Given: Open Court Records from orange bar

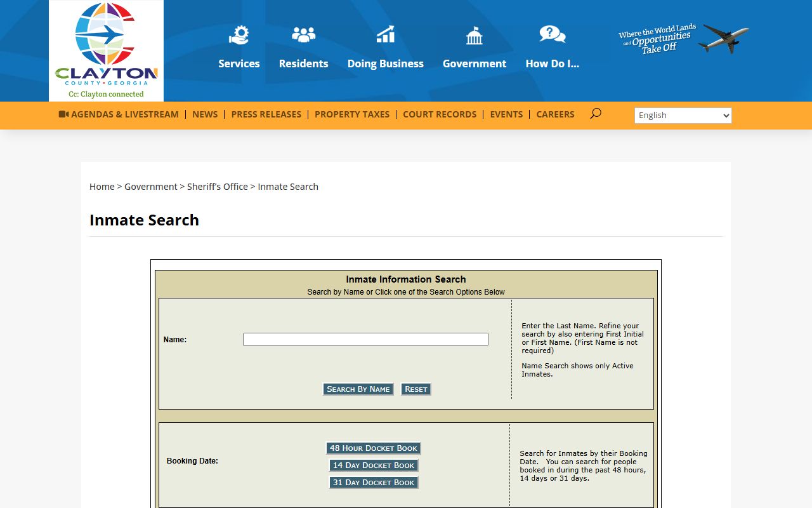Looking at the screenshot, I should tap(440, 114).
